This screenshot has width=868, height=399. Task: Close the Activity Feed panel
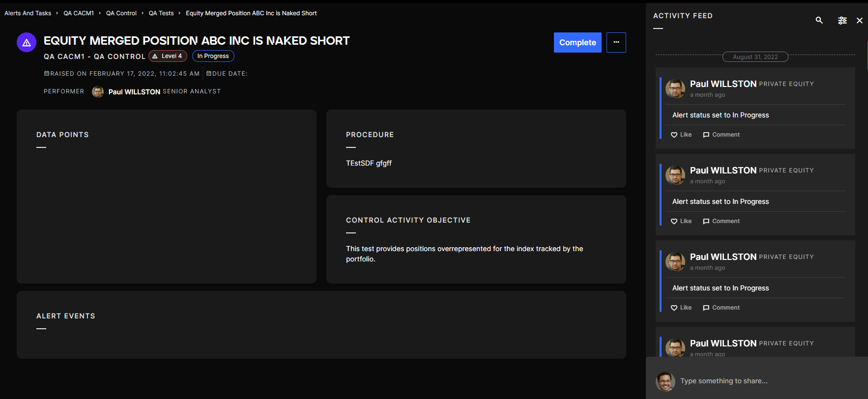pyautogui.click(x=859, y=20)
